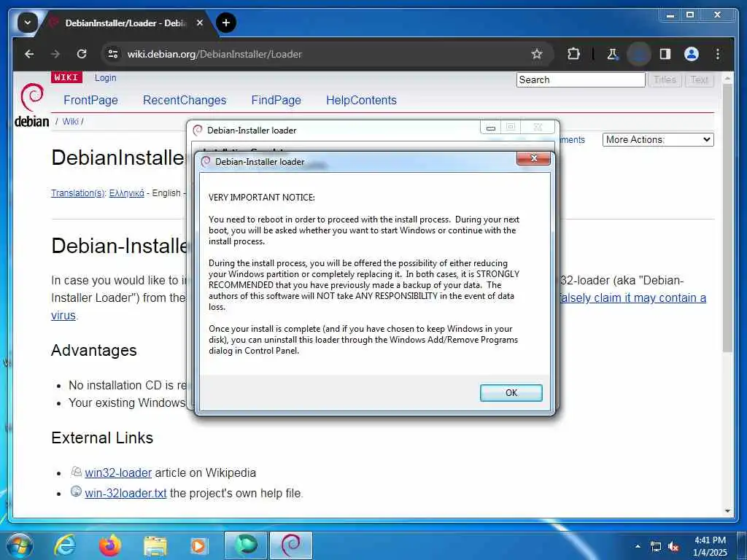Open a new browser tab

point(226,23)
